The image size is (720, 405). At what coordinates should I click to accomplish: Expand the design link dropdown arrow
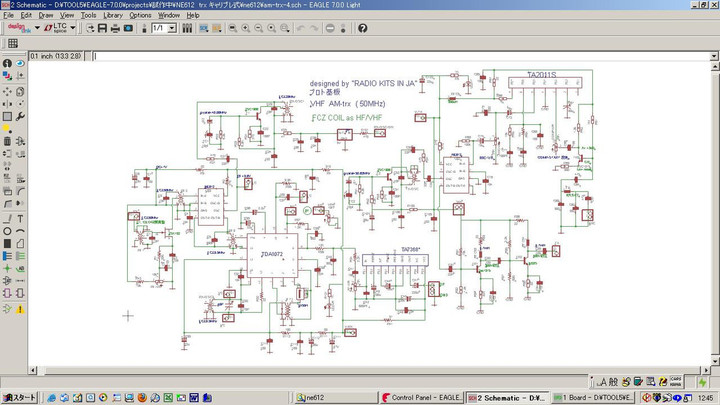point(37,28)
